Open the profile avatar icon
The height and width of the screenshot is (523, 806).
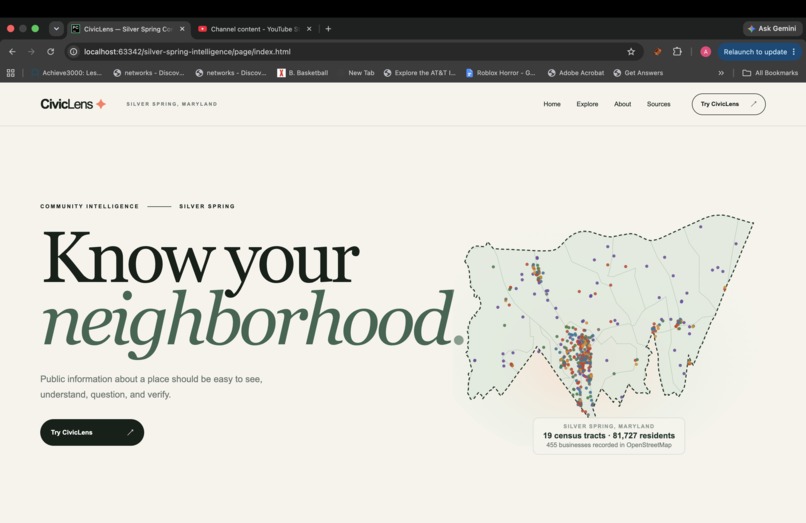pos(705,51)
